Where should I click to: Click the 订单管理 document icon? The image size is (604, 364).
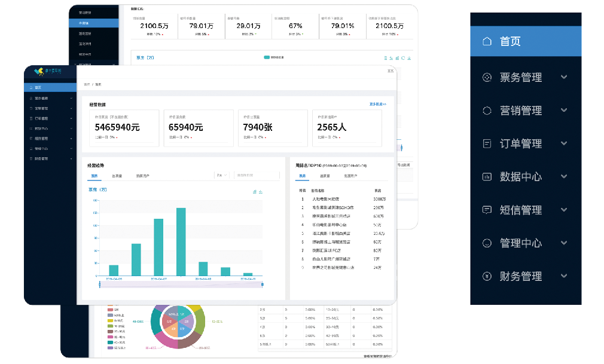click(487, 143)
